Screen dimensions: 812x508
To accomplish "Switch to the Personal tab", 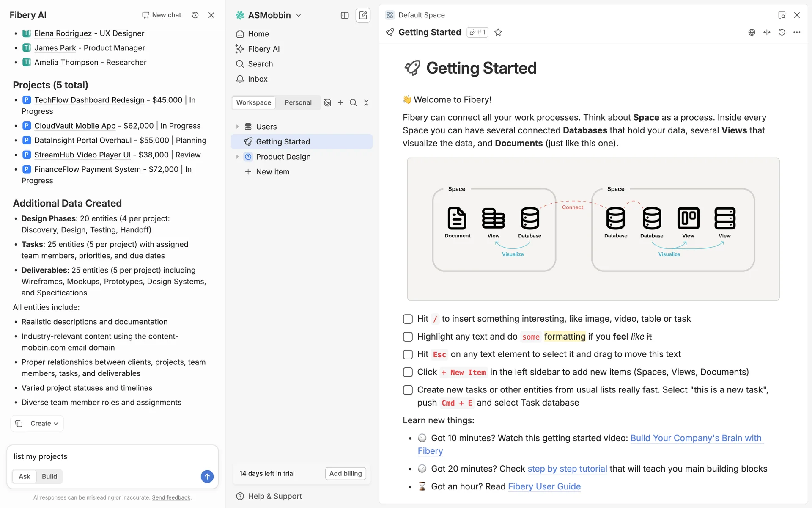I will [298, 103].
